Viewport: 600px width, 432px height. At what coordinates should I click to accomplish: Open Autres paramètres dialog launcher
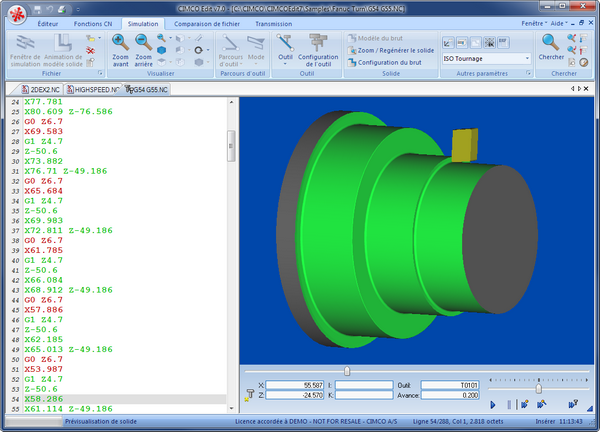tap(528, 73)
